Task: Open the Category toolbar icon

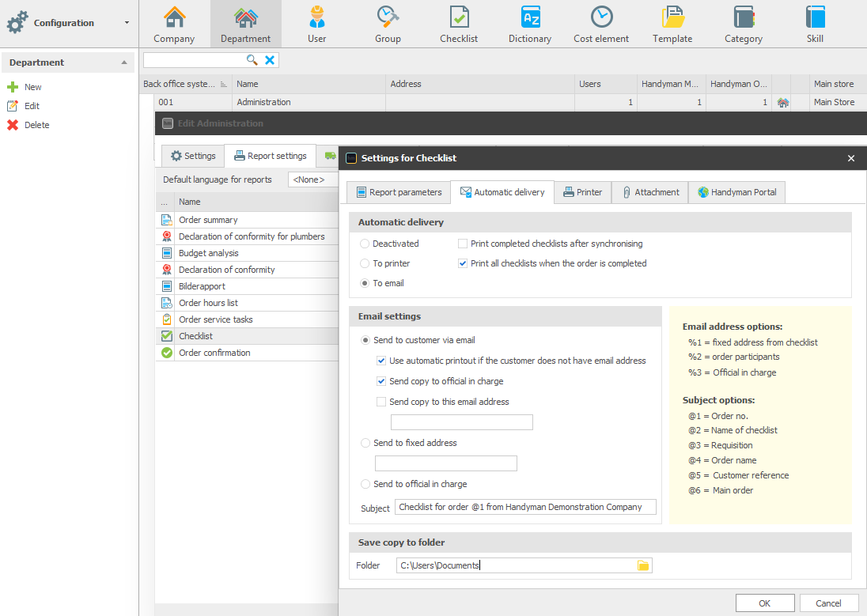Action: pos(744,25)
